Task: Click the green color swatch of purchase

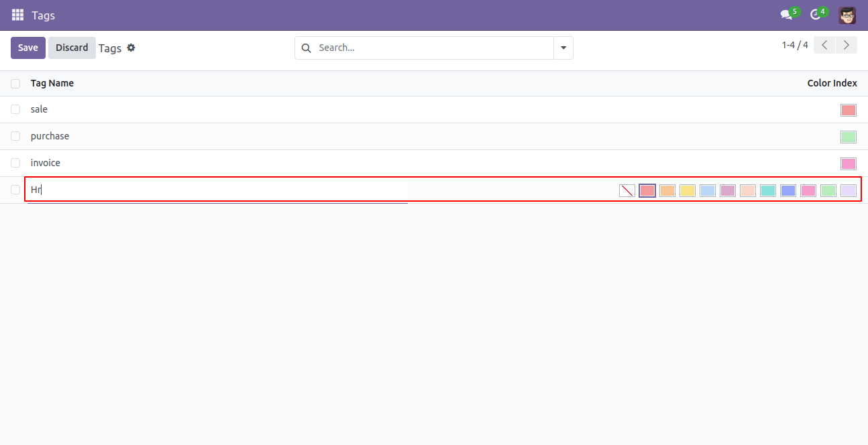Action: [849, 137]
